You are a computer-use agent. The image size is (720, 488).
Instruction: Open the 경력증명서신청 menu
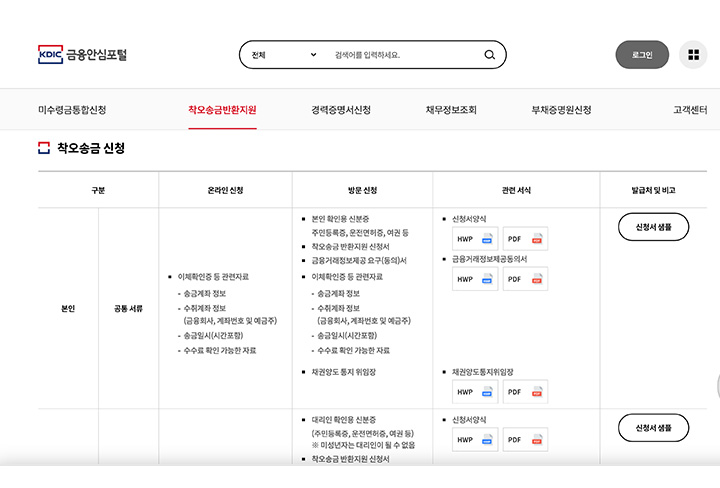coord(341,110)
